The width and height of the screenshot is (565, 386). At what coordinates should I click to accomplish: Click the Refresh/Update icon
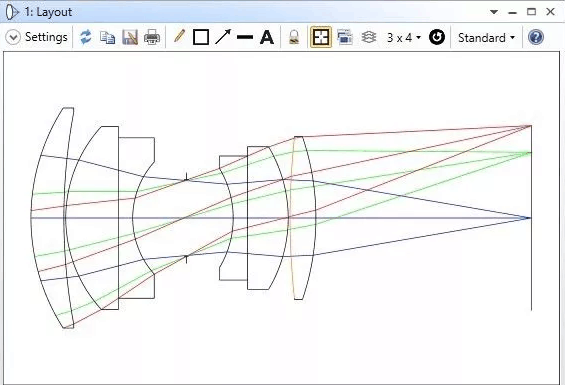click(x=86, y=37)
